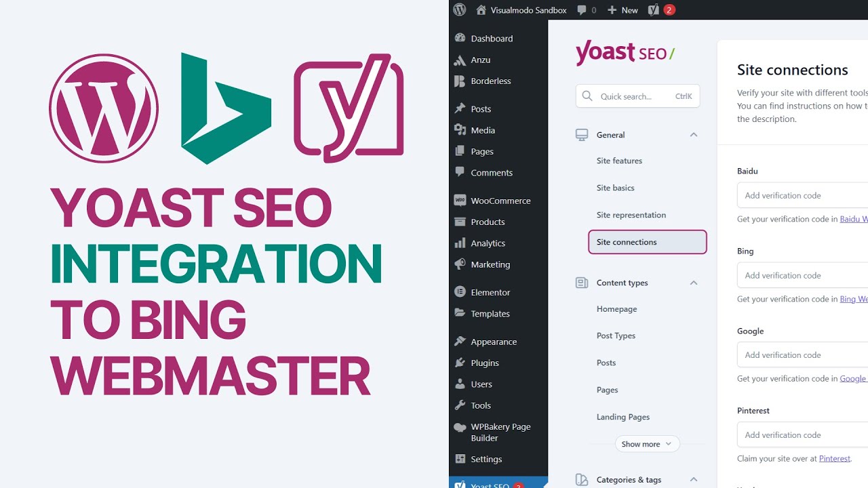Follow the Bing Webmaster link
The image size is (868, 488).
tap(854, 299)
